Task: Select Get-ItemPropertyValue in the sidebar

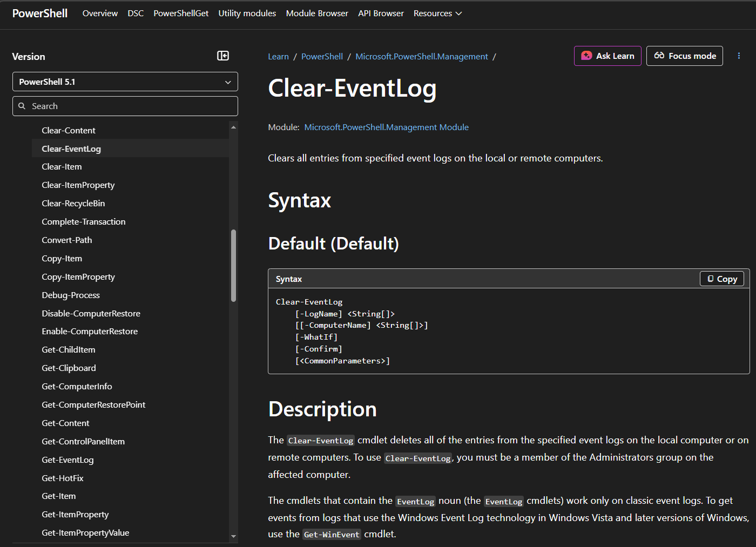Action: (85, 533)
